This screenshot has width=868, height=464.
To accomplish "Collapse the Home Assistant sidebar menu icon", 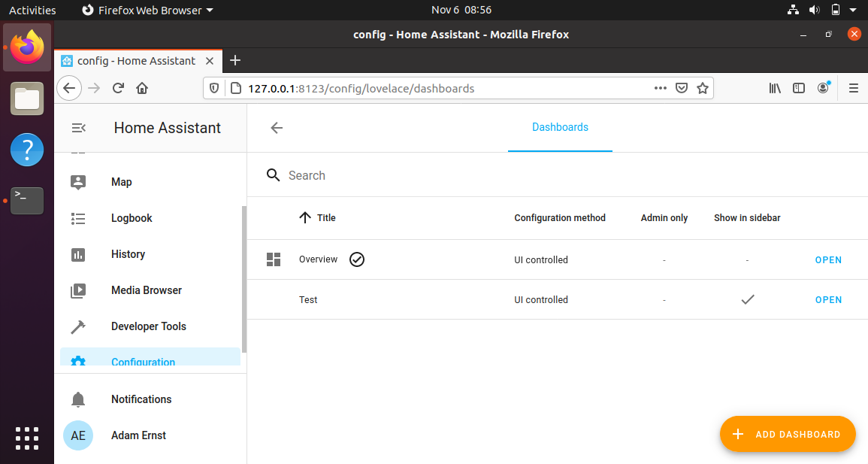I will click(x=79, y=128).
